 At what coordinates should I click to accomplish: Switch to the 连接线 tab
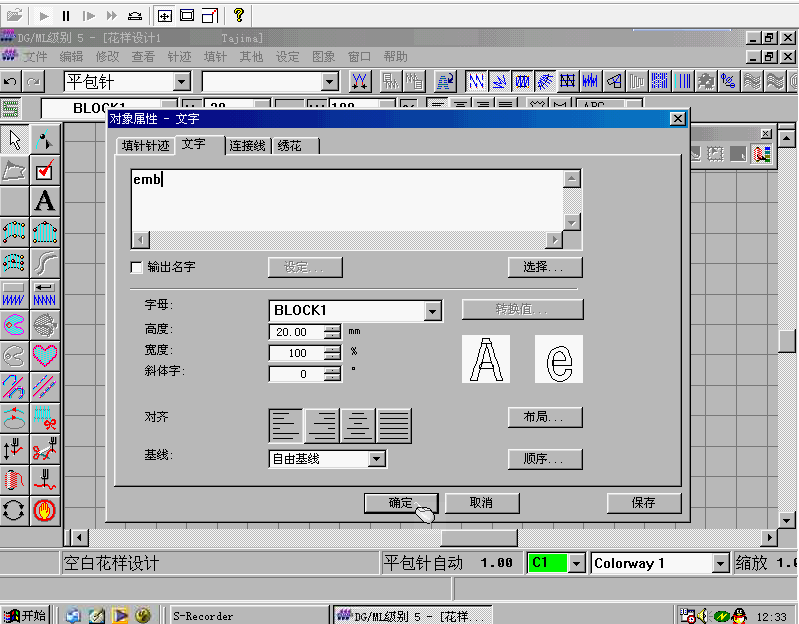tap(247, 146)
